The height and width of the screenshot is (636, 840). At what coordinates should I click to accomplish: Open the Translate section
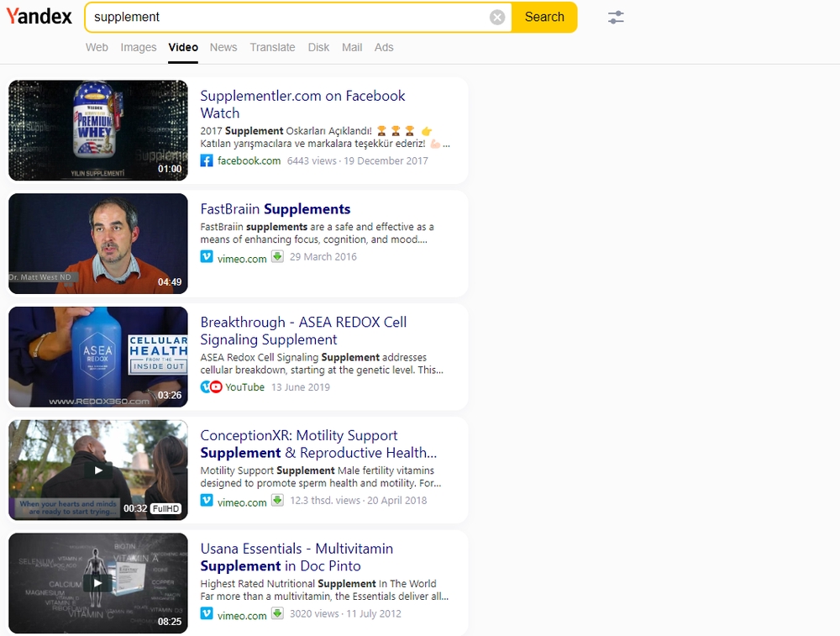pos(272,47)
